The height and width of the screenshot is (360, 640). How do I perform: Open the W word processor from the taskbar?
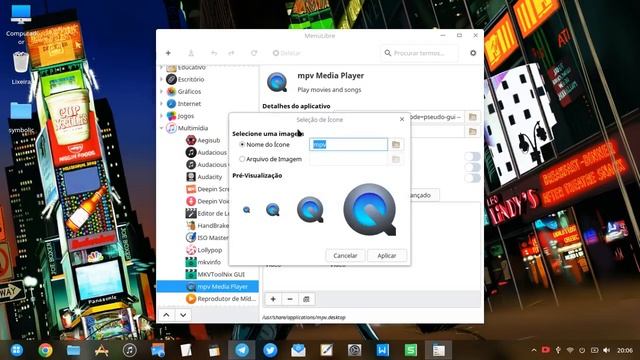[x=382, y=350]
